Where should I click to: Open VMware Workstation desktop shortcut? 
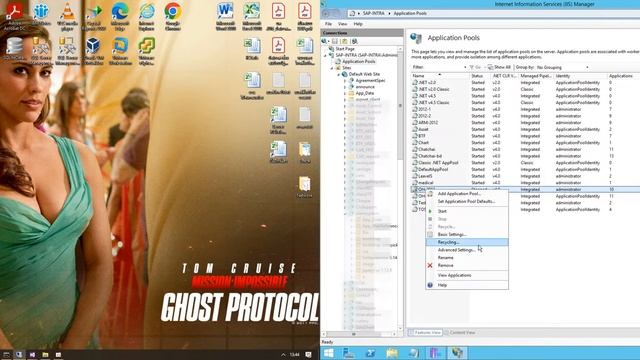[x=120, y=51]
